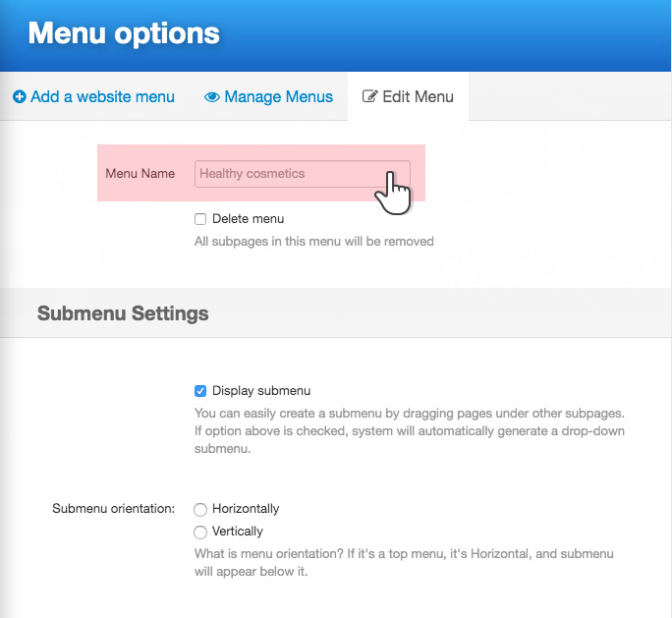Click the pencil edit icon on Edit Menu tab
The height and width of the screenshot is (618, 672).
coord(370,97)
